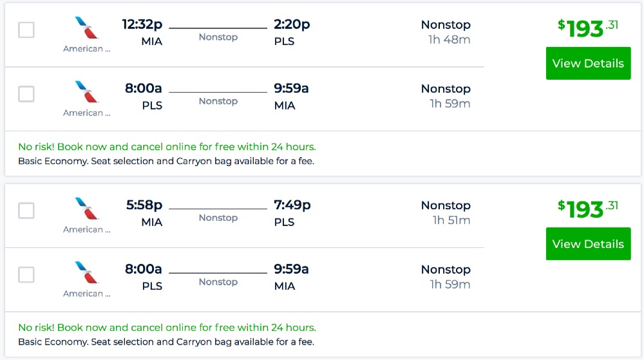Select the 12:32p MIA flight checkbox
The image size is (644, 360).
[x=26, y=30]
